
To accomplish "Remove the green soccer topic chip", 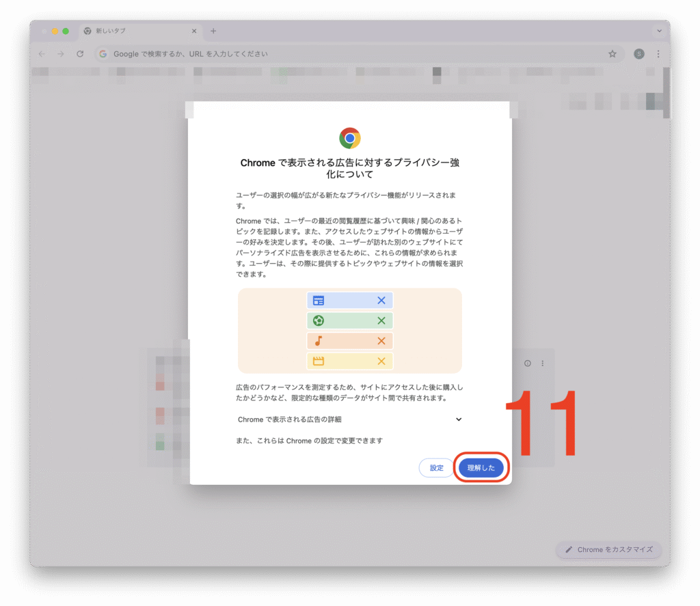I will (x=381, y=320).
